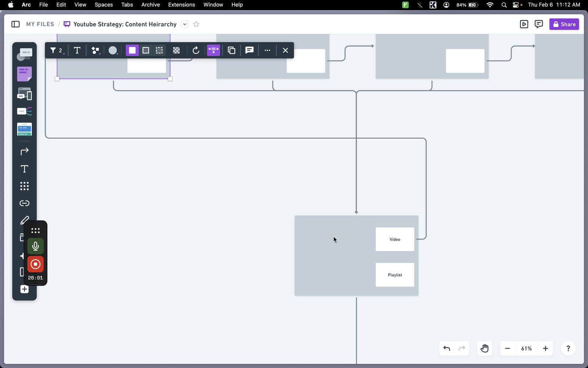
Task: Click the 61% zoom level
Action: tap(527, 348)
